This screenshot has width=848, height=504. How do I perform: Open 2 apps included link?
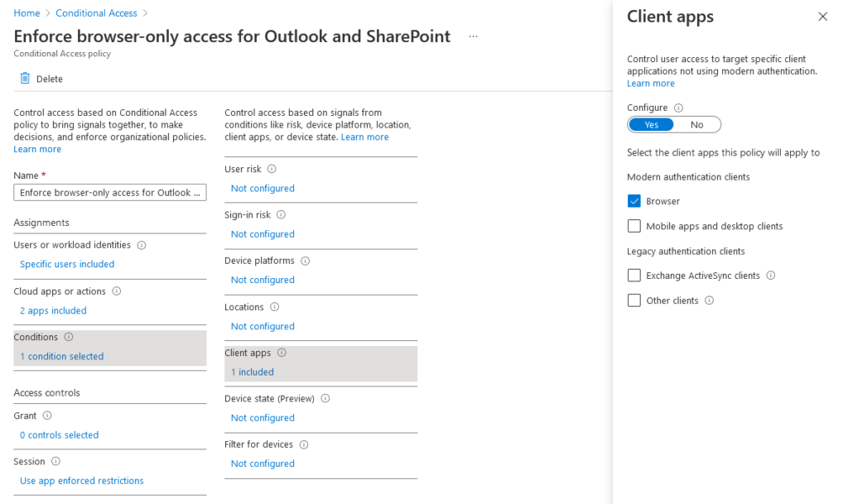[x=53, y=310]
